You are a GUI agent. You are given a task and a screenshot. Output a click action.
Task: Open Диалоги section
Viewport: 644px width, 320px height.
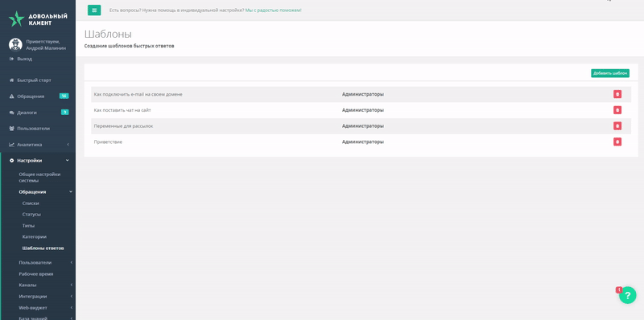pyautogui.click(x=27, y=113)
